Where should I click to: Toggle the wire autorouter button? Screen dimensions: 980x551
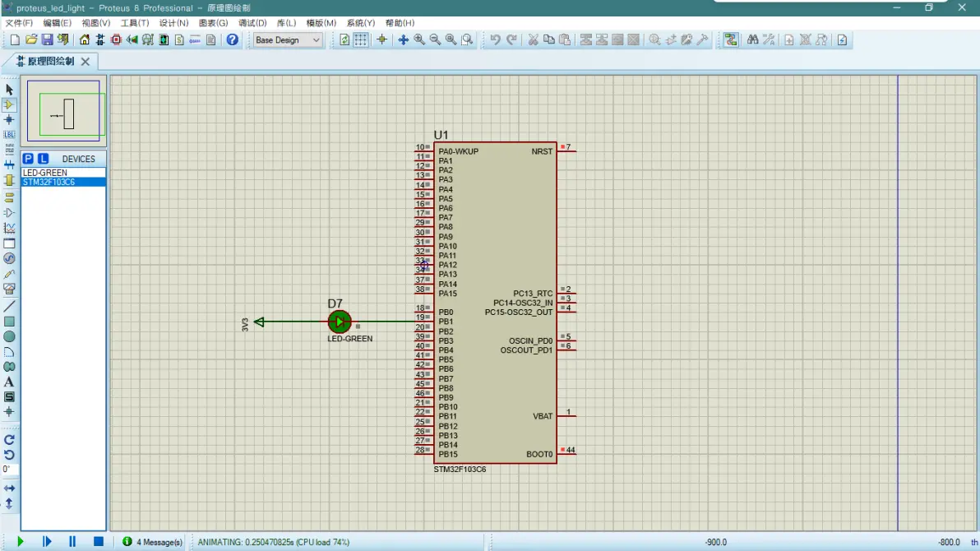(x=730, y=39)
